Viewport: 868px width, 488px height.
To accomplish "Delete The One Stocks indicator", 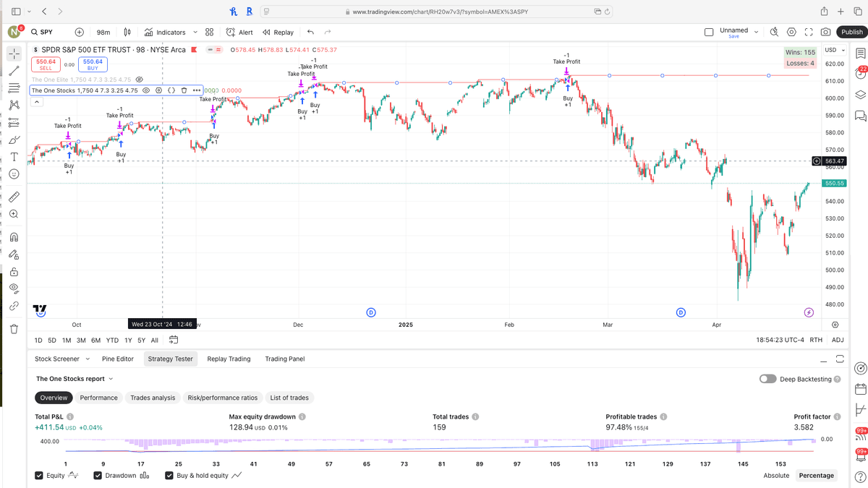I will 184,90.
